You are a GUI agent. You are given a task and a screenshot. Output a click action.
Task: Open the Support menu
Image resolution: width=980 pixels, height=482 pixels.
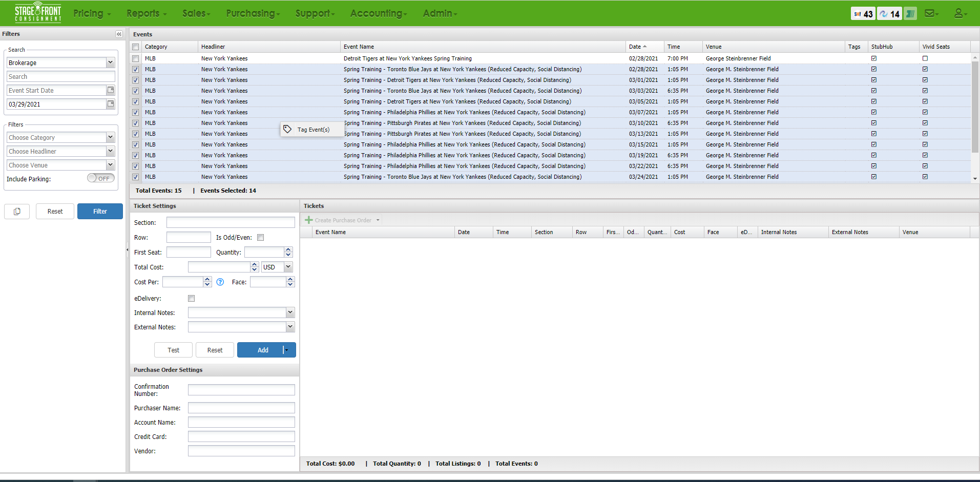click(x=315, y=13)
